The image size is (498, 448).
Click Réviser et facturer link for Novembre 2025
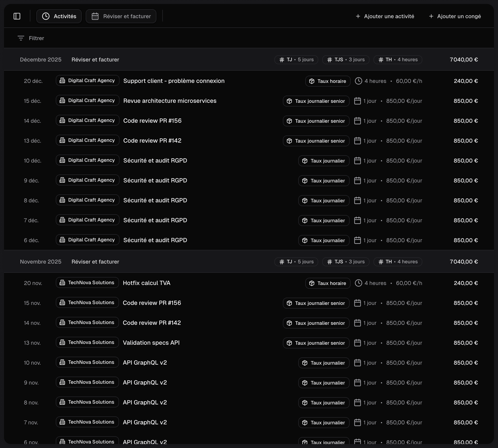(x=95, y=262)
